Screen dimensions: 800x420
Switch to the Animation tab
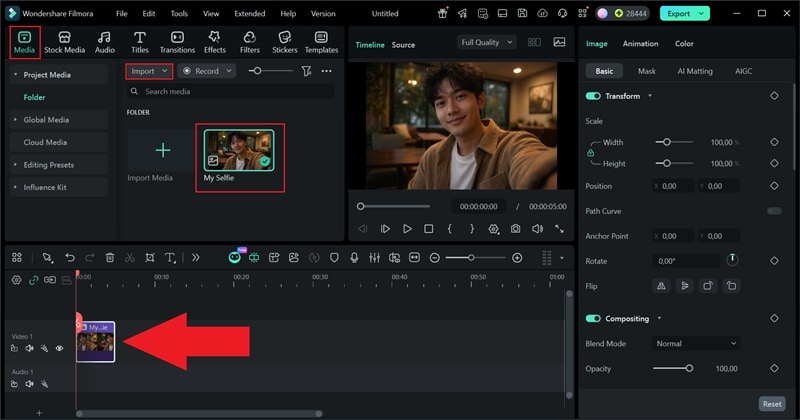tap(640, 44)
